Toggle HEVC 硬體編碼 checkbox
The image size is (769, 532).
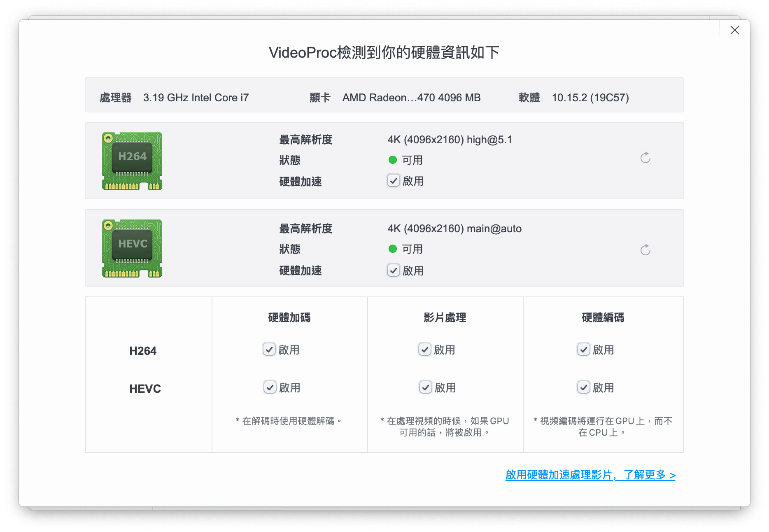[584, 387]
